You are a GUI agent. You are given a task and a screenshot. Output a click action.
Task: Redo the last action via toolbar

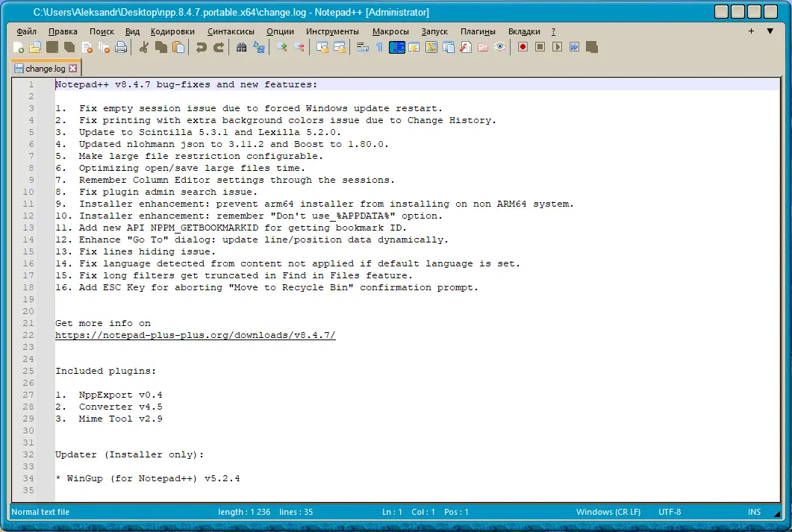coord(218,48)
